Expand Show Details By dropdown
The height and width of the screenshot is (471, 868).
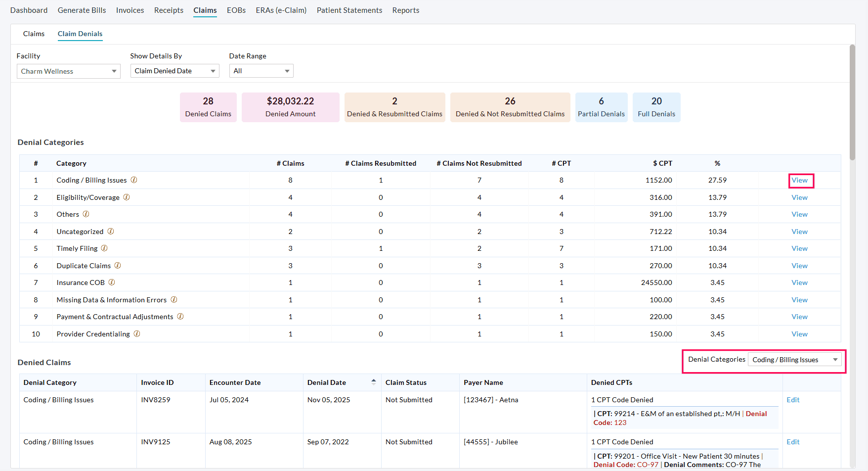174,71
